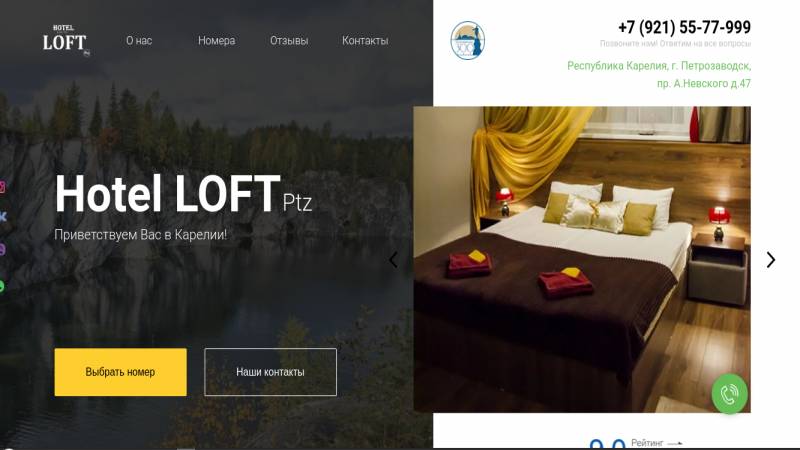
Task: Show next room photo with right arrow
Action: 770,260
